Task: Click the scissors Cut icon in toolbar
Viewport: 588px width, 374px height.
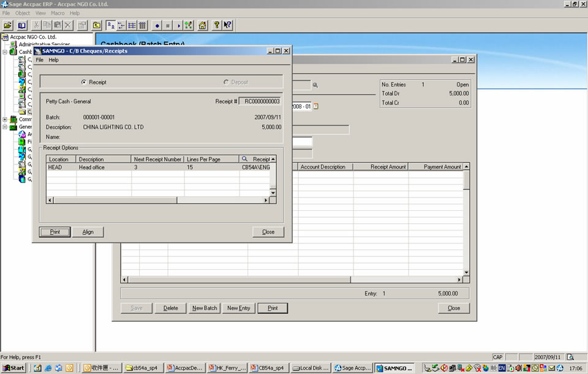Action: pyautogui.click(x=36, y=25)
